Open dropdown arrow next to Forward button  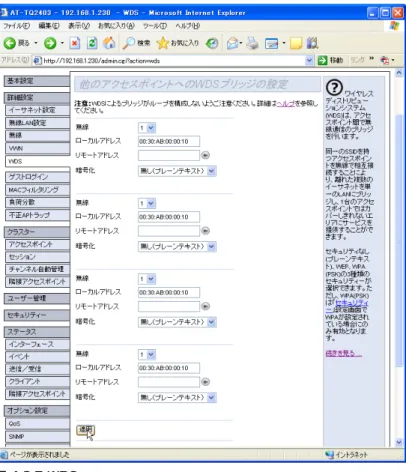(x=62, y=43)
